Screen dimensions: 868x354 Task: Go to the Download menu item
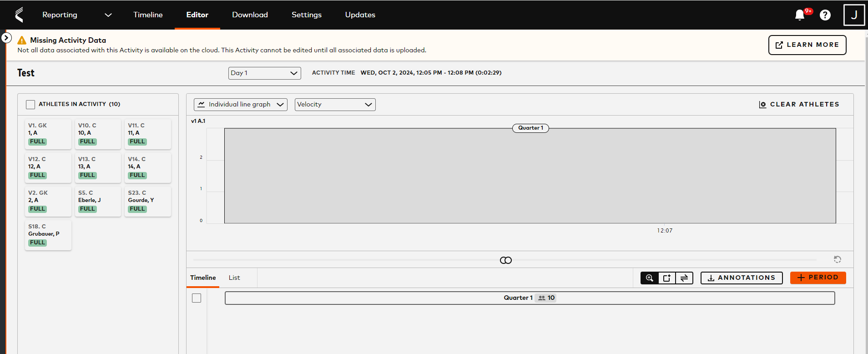[x=250, y=15]
